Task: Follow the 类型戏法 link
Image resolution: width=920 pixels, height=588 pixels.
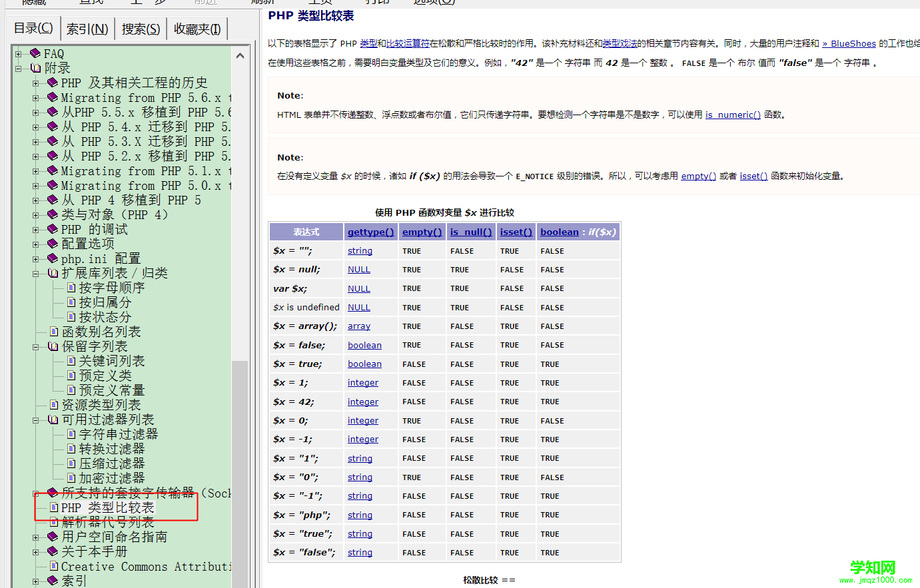Action: point(620,43)
